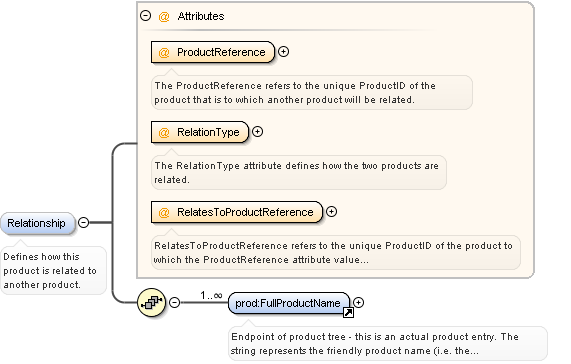
Task: Expand the ProductReference attribute plus button
Action: point(283,52)
